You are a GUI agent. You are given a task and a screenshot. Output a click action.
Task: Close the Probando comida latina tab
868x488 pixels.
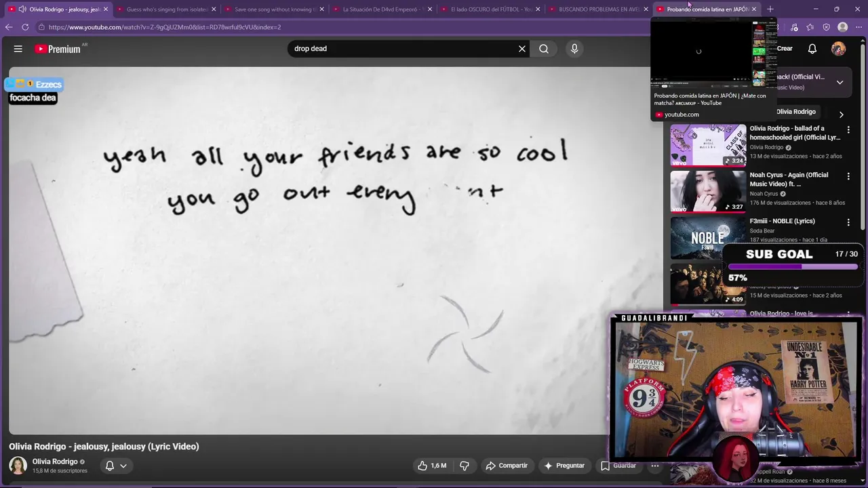coord(753,9)
